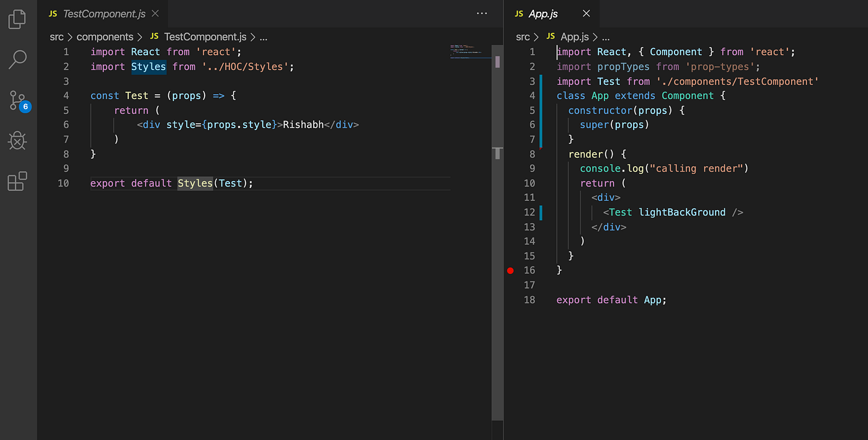The image size is (868, 440).
Task: Open the Run and Debug panel
Action: 17,140
